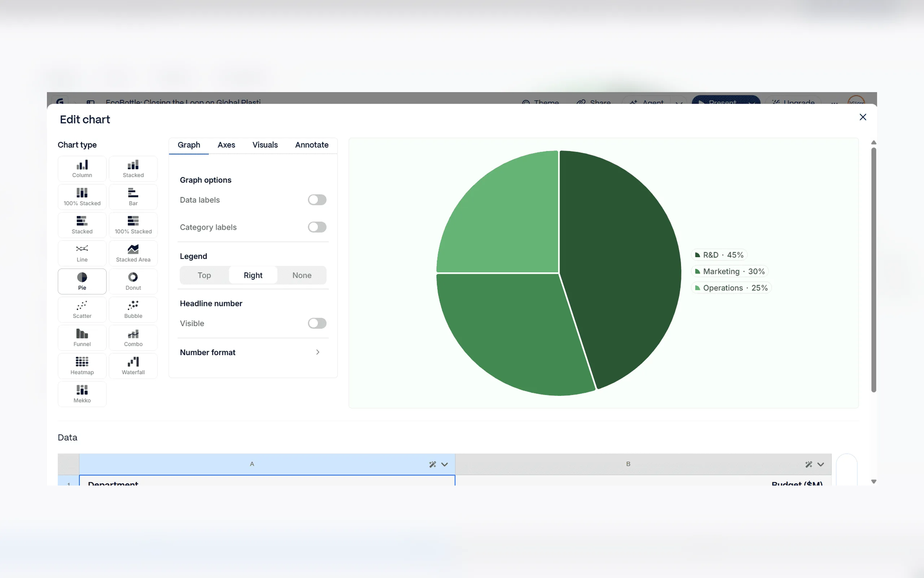Expand the Number format section

[253, 353]
